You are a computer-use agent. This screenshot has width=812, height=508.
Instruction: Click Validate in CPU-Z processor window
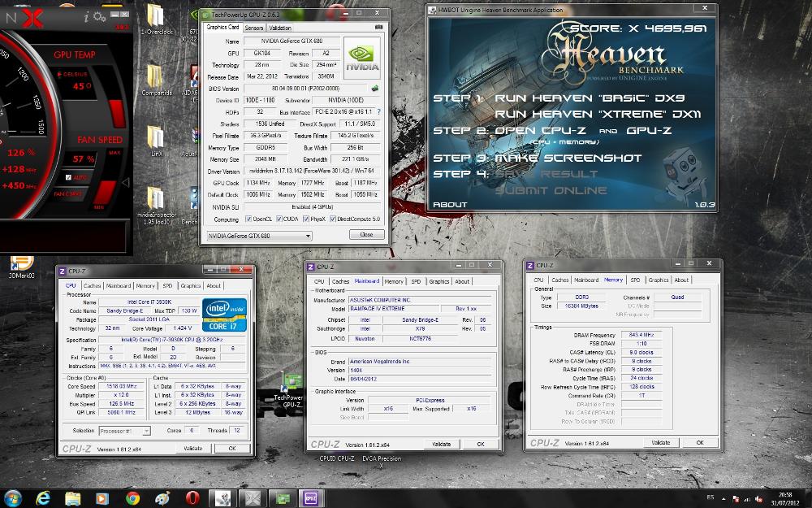193,449
